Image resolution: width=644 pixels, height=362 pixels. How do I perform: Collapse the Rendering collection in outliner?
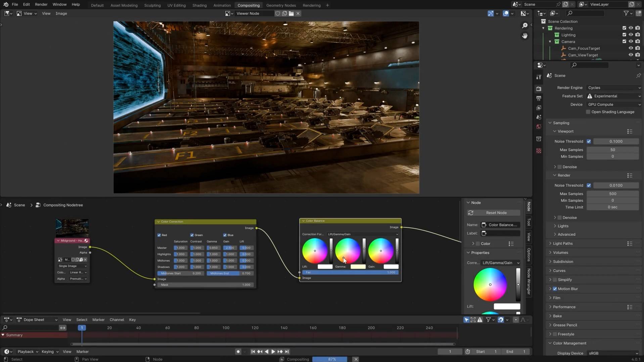point(543,28)
